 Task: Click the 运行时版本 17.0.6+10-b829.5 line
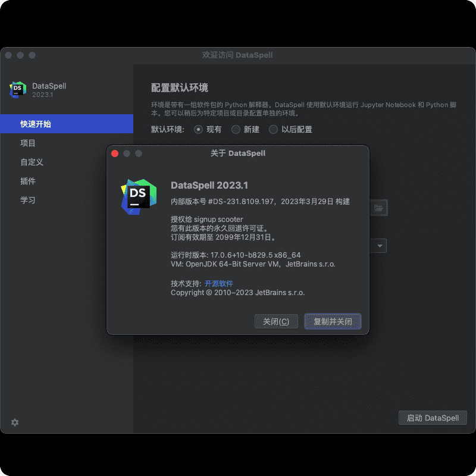[x=236, y=255]
